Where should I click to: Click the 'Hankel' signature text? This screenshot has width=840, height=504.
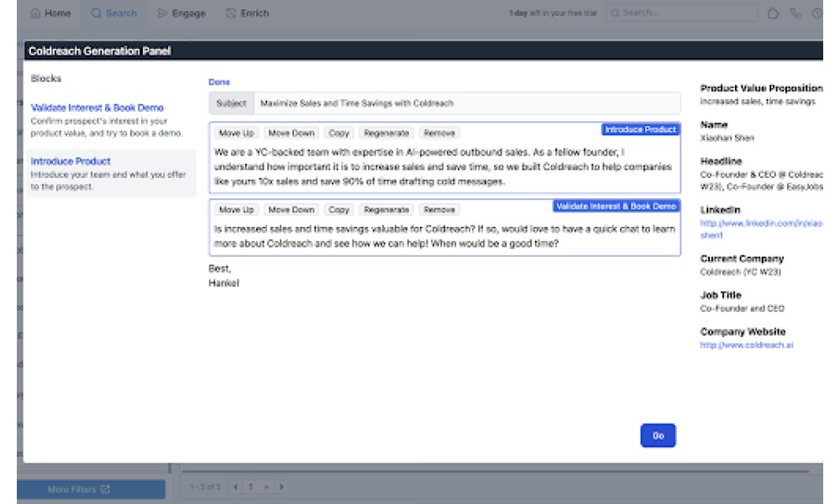(224, 283)
